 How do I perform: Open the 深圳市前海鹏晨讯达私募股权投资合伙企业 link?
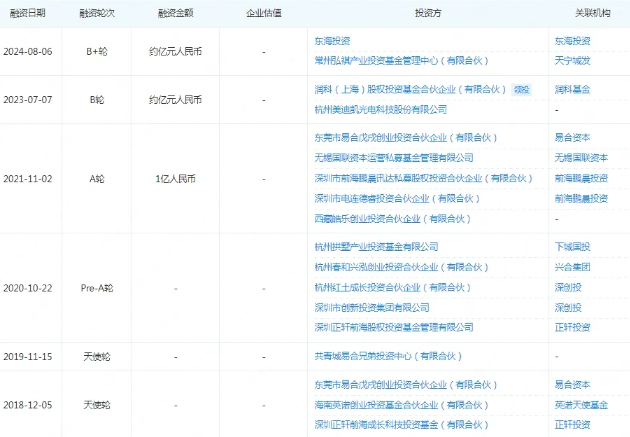423,178
